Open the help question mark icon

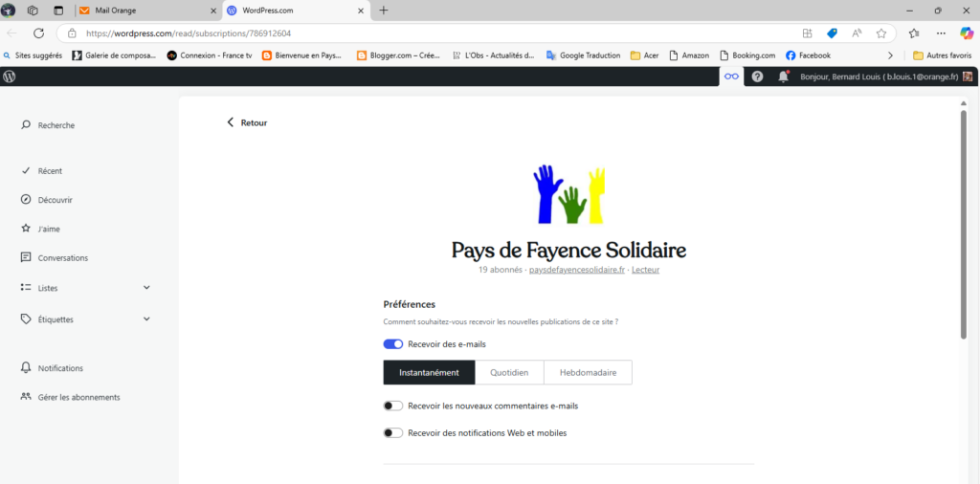click(757, 77)
